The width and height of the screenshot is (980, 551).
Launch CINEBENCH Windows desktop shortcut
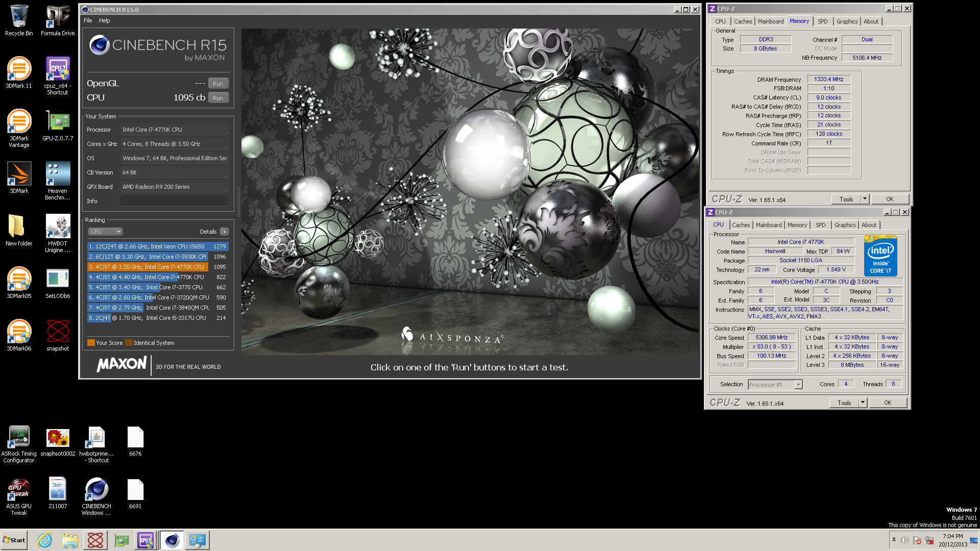point(96,496)
